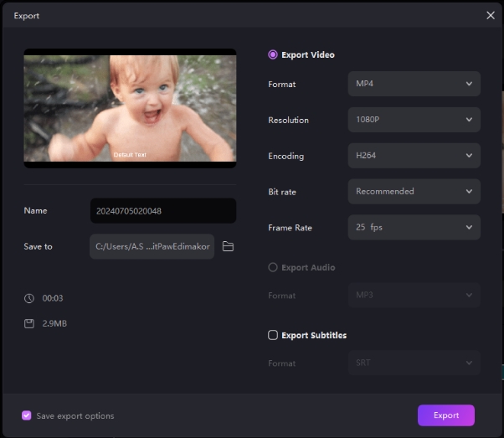Click the clock duration icon

29,298
